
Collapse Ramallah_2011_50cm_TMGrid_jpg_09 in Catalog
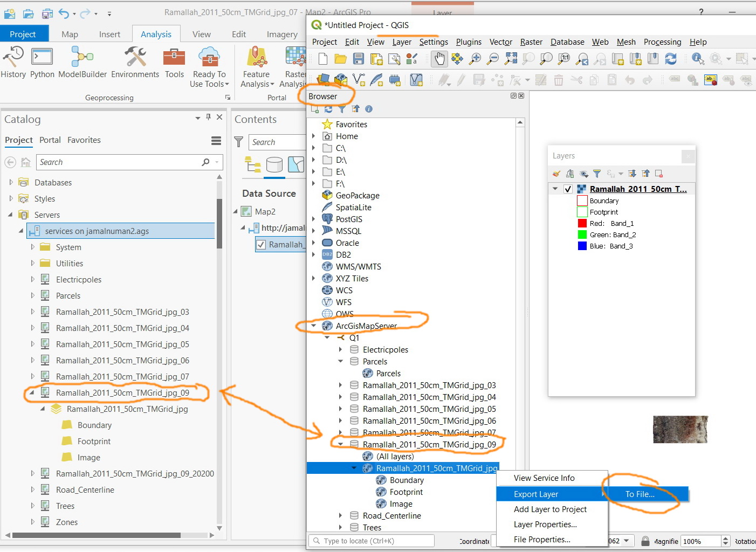[32, 393]
